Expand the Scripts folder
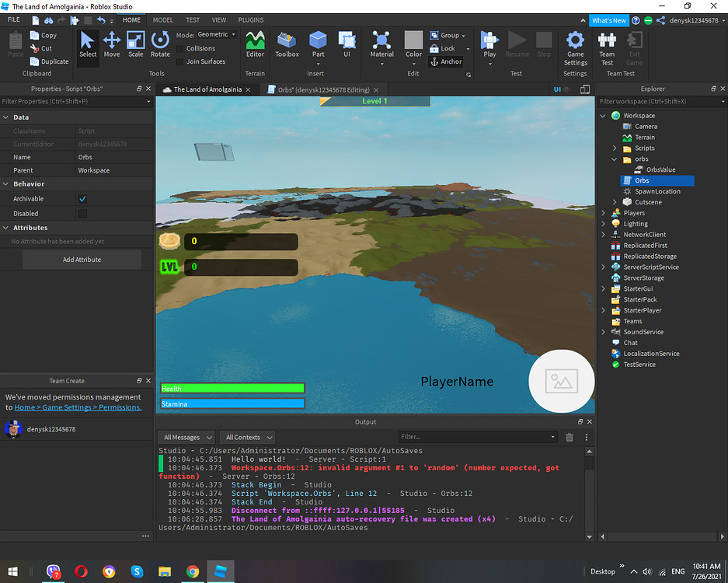The image size is (728, 583). [x=615, y=148]
